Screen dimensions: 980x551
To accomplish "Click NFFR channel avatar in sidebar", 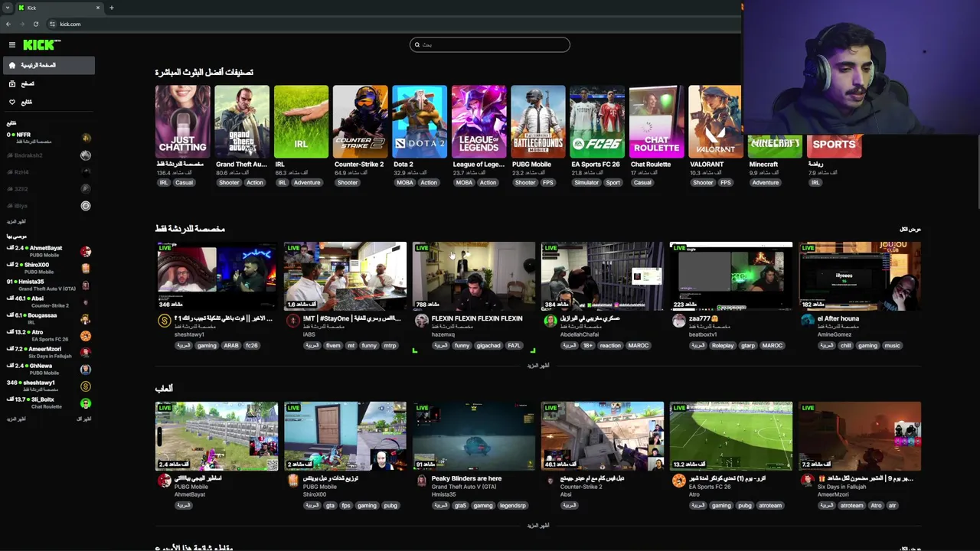I will coord(86,138).
